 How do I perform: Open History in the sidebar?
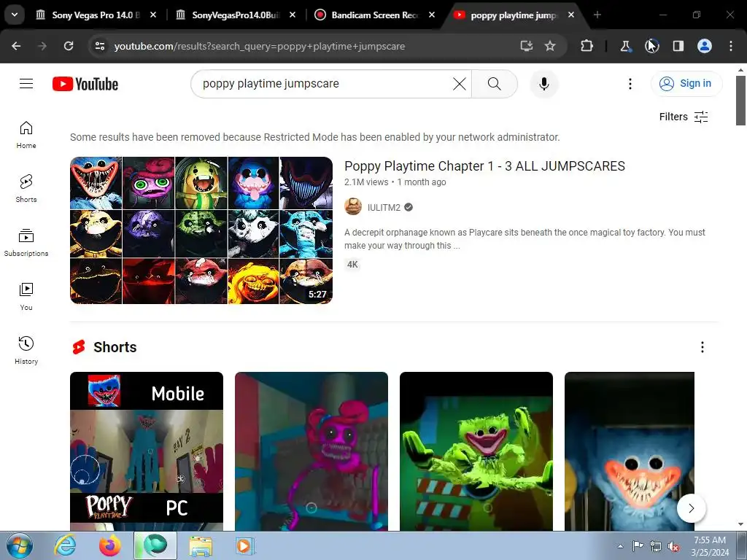coord(26,350)
